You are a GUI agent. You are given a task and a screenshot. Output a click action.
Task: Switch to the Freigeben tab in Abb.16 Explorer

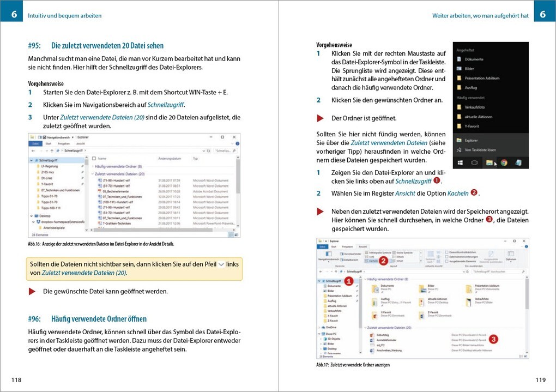[x=63, y=144]
